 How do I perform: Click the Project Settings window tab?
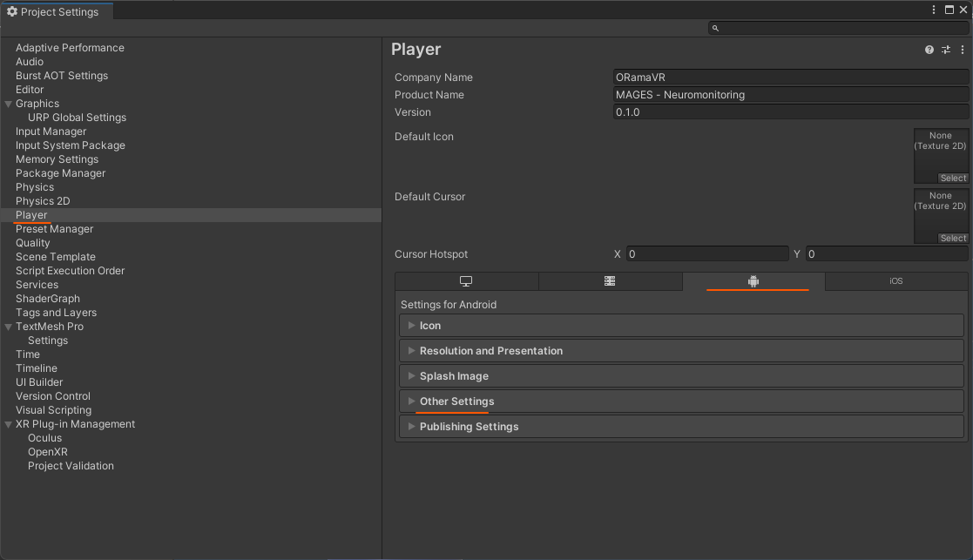pyautogui.click(x=57, y=12)
